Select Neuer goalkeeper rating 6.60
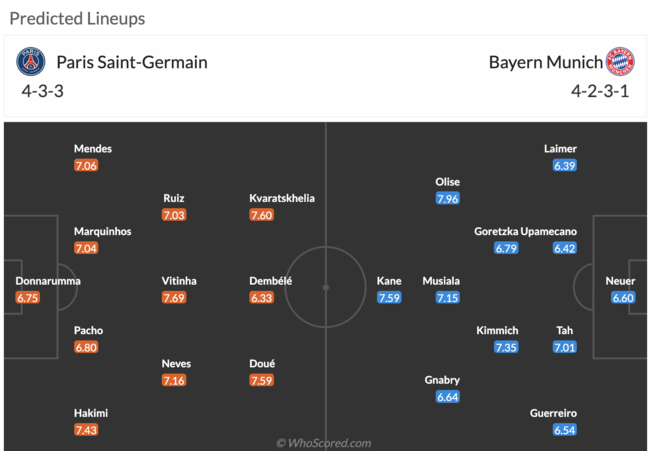Screen dimensions: 650x451 [x=623, y=298]
